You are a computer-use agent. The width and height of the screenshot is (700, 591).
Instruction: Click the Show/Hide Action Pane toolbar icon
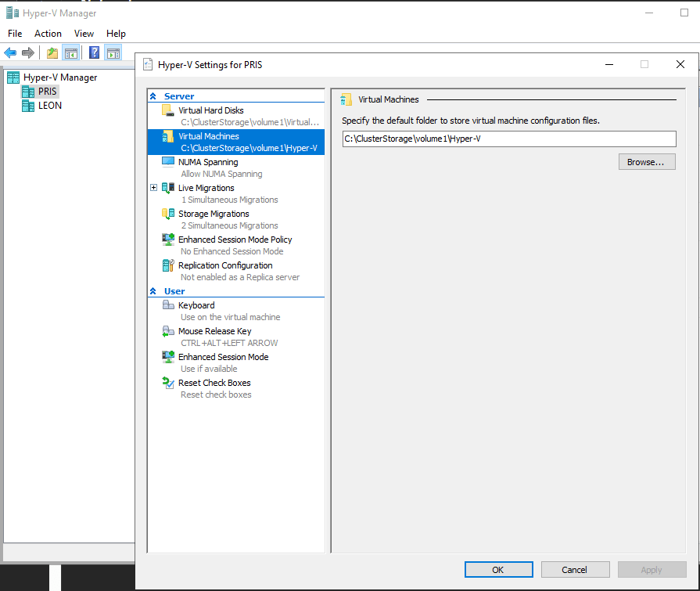tap(113, 53)
